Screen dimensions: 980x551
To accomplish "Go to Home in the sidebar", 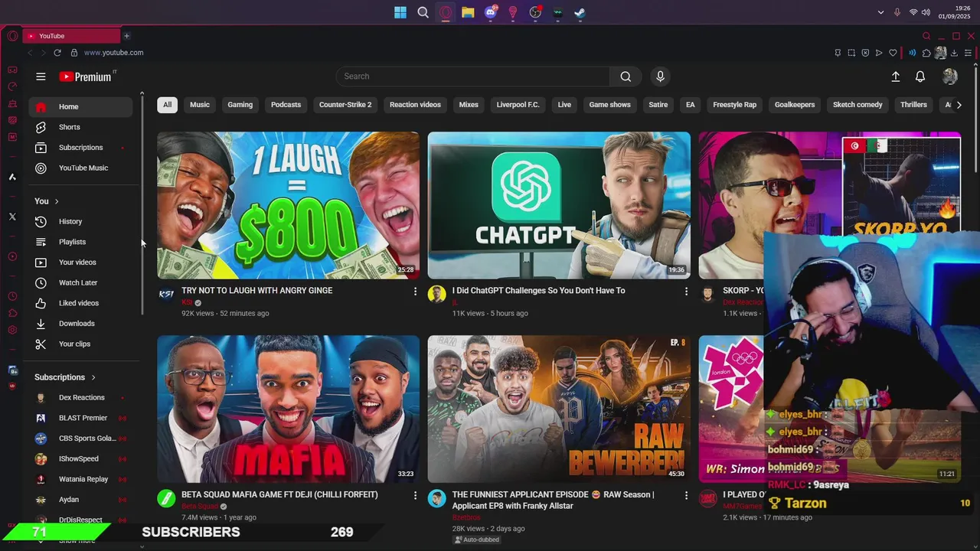I will click(80, 106).
